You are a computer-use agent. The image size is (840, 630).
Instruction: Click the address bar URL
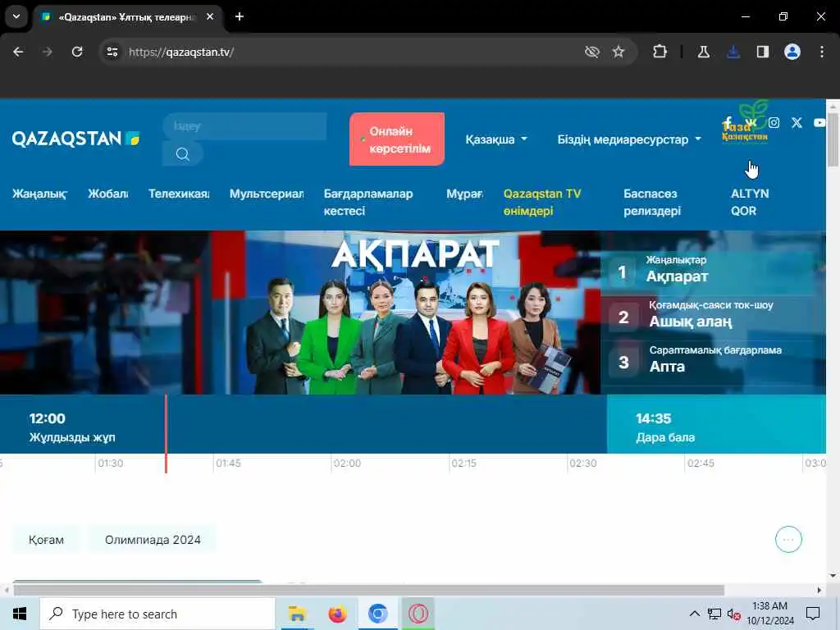coord(181,52)
